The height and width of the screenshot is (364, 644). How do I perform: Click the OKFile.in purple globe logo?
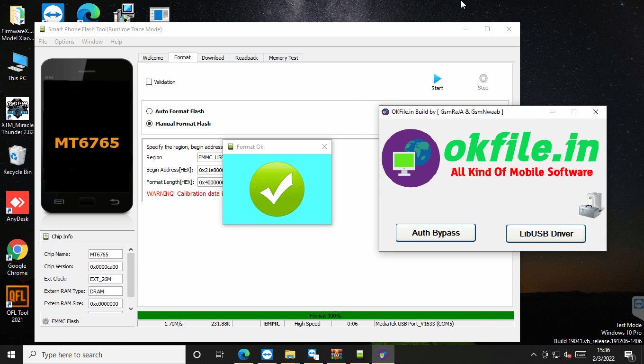(411, 158)
